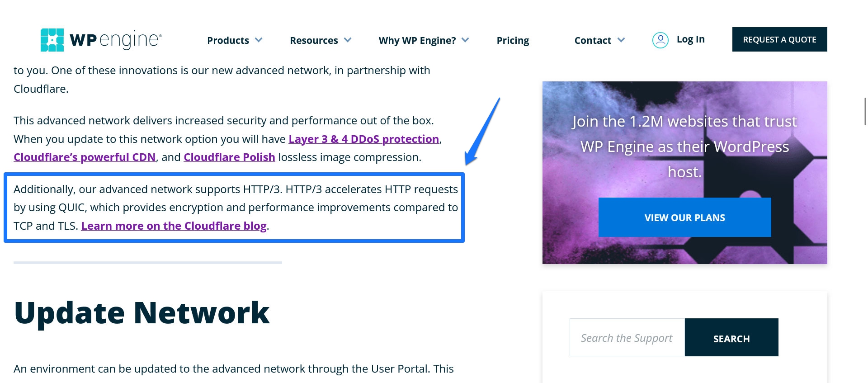The width and height of the screenshot is (868, 383).
Task: Open Learn more on the Cloudflare blog
Action: click(174, 226)
